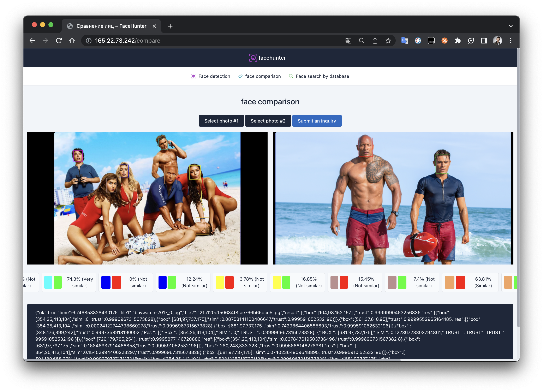Reload the compare page
This screenshot has height=392, width=543.
point(59,41)
